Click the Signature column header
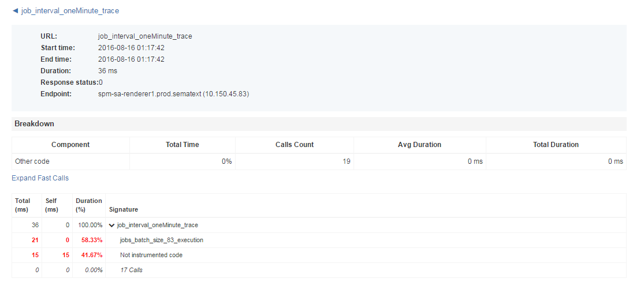 click(x=124, y=209)
